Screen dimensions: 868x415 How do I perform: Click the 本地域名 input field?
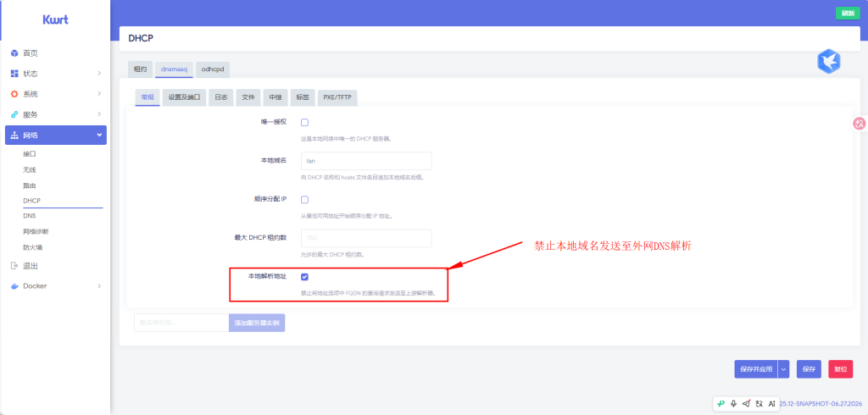pos(366,161)
